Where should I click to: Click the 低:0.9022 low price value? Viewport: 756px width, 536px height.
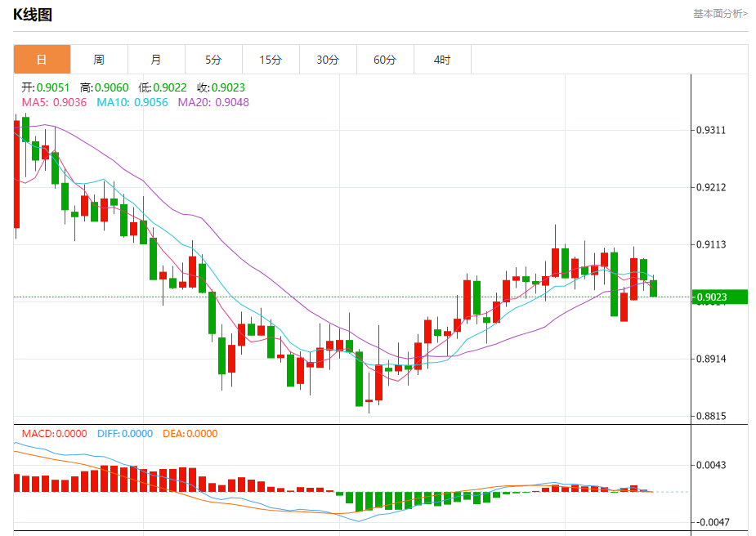(x=163, y=87)
